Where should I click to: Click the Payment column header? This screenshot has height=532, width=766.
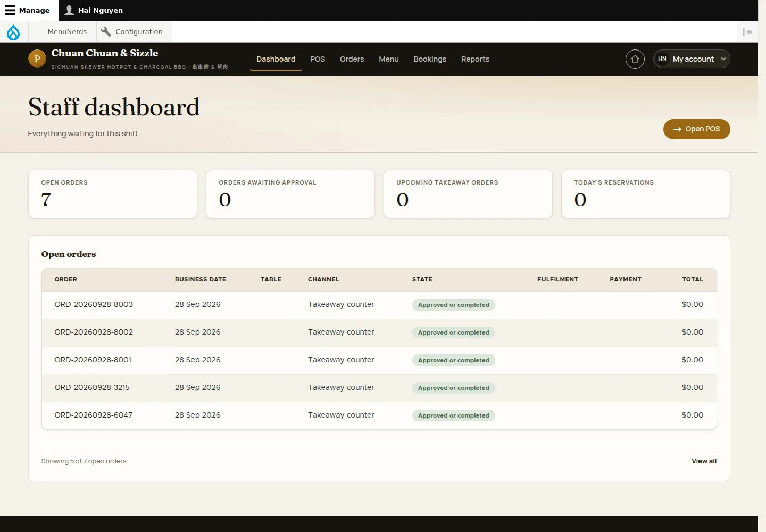(x=626, y=279)
